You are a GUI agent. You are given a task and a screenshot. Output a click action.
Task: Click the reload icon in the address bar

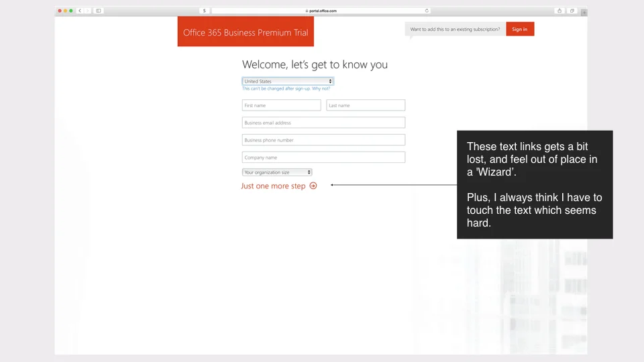click(x=427, y=11)
